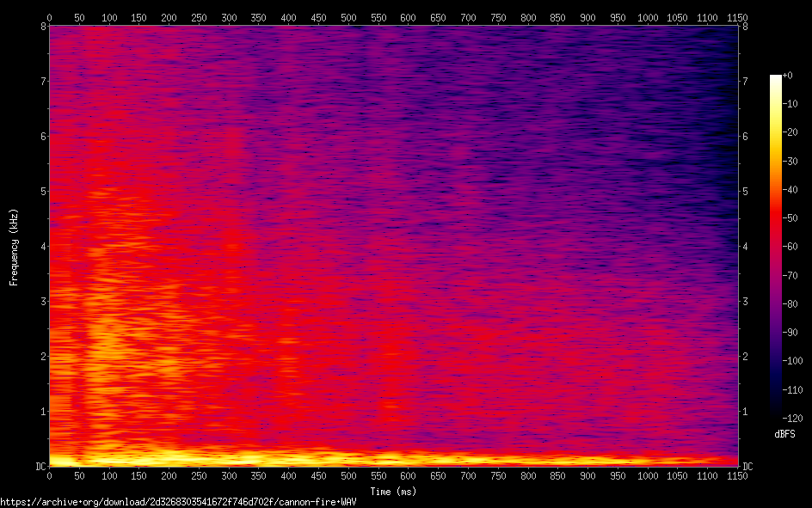Image resolution: width=812 pixels, height=508 pixels.
Task: Click the 'Time (ms)' axis title
Action: pos(393,491)
